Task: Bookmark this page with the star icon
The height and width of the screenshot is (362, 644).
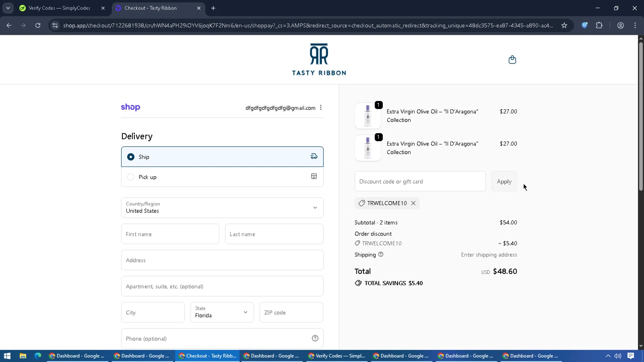Action: click(x=564, y=25)
